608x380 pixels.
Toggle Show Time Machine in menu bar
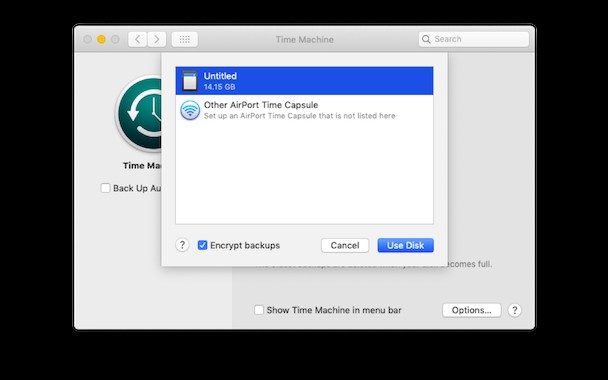click(259, 310)
